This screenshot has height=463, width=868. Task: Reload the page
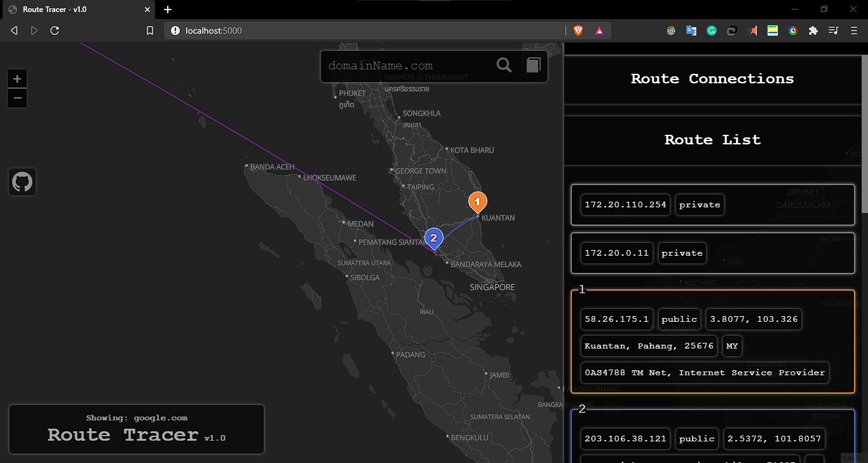[x=55, y=31]
